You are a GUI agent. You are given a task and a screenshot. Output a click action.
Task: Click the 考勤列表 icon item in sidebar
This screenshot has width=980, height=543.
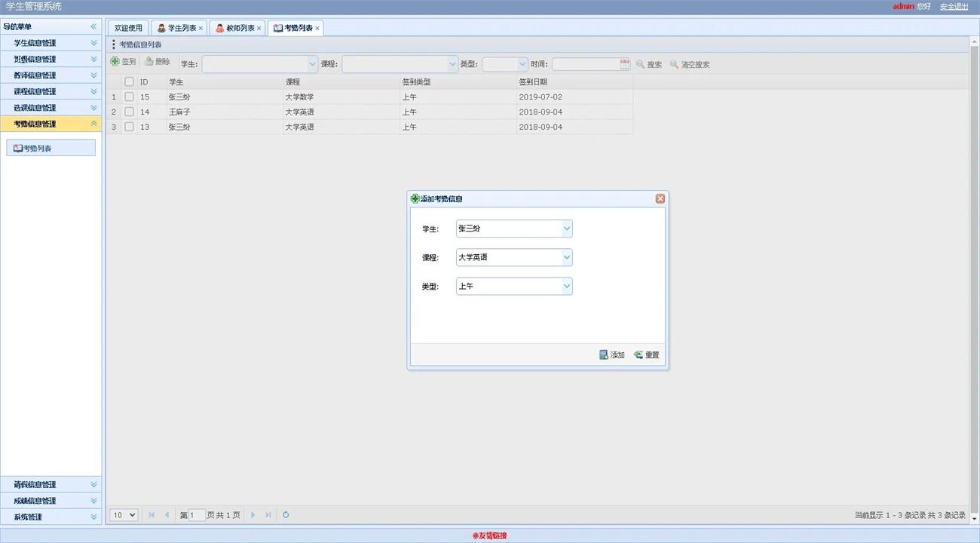[51, 149]
